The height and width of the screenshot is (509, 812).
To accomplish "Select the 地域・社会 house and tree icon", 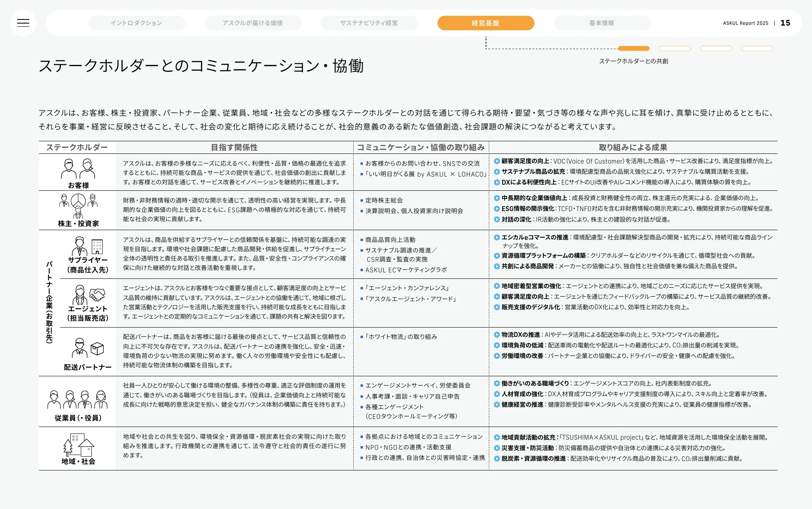I will coord(79,445).
